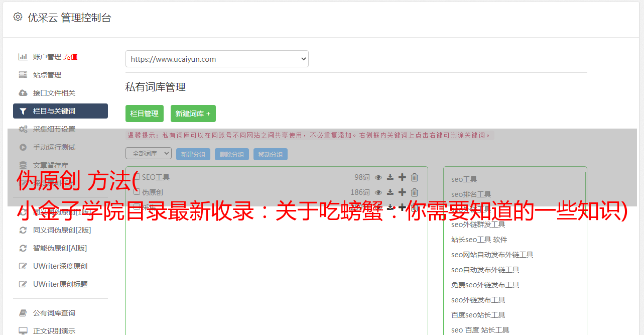This screenshot has height=335, width=644.
Task: Tick the 伪原创 library checkbox
Action: tap(137, 192)
